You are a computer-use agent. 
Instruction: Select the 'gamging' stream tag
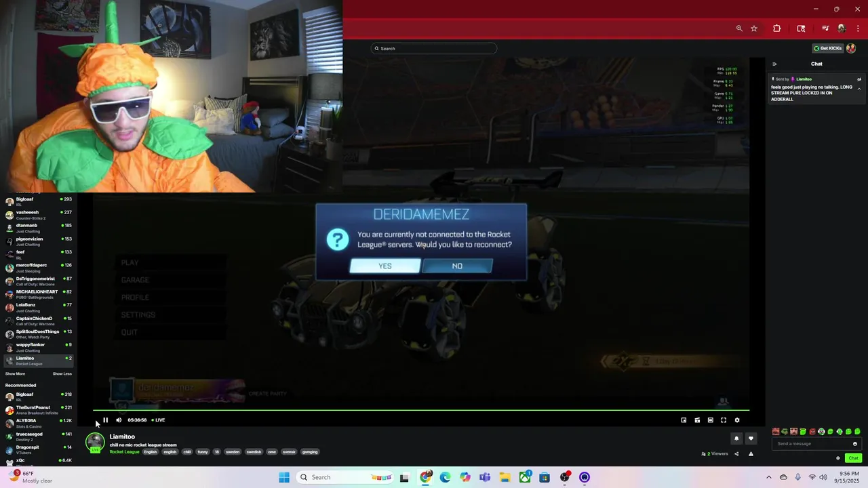coord(309,452)
